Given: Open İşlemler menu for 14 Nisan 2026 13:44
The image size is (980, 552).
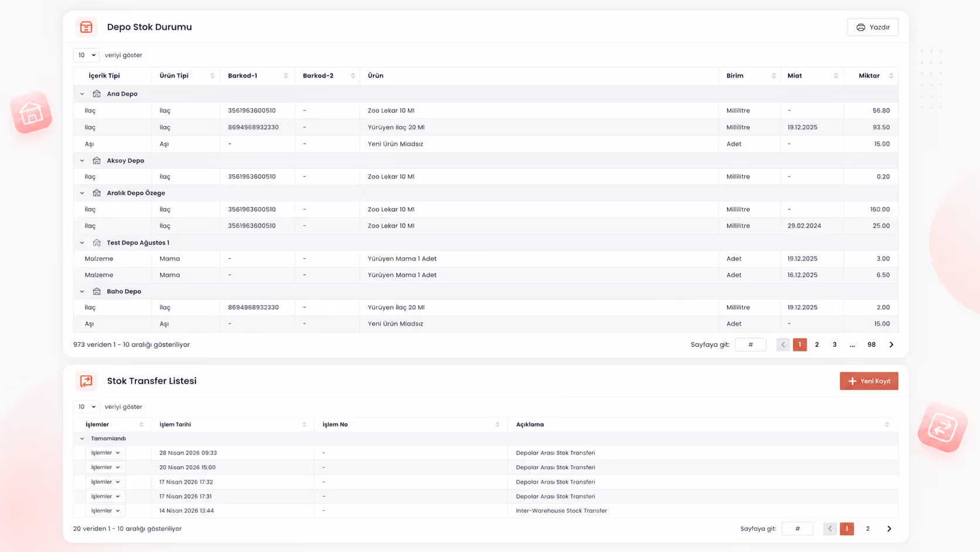Looking at the screenshot, I should point(106,511).
